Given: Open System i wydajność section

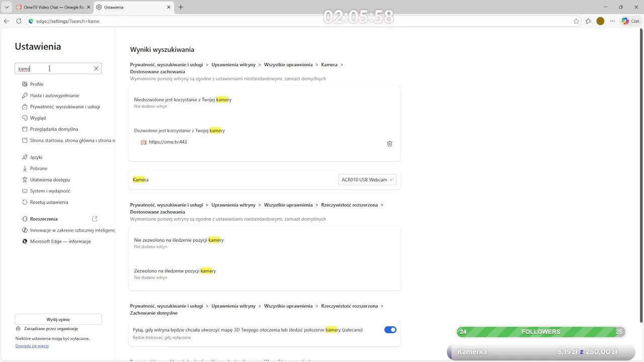Looking at the screenshot, I should click(x=50, y=191).
